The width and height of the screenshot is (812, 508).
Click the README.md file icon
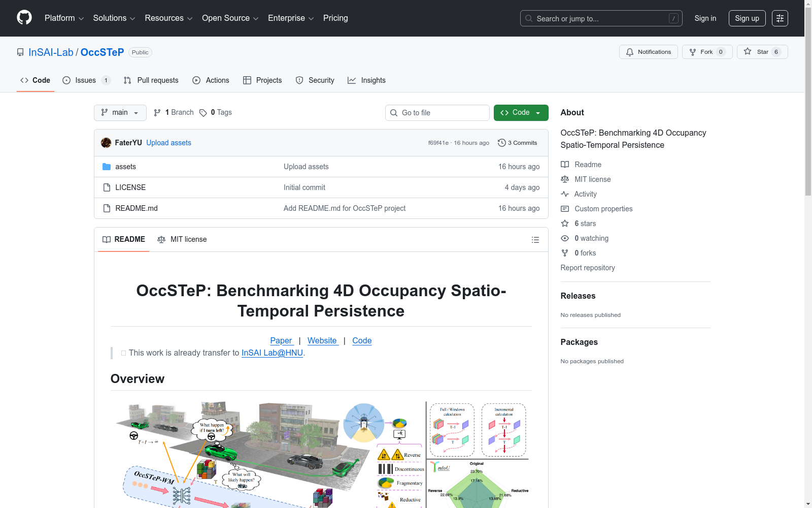pos(107,208)
